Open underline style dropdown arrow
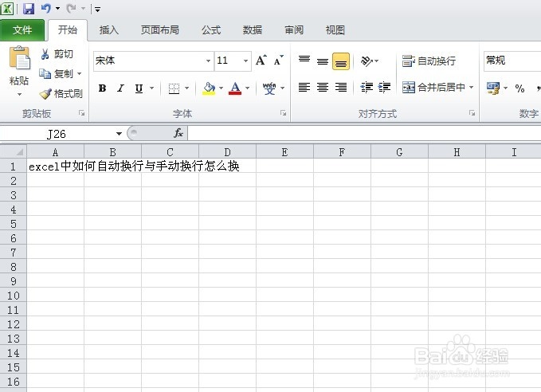The width and height of the screenshot is (541, 392). pyautogui.click(x=152, y=88)
